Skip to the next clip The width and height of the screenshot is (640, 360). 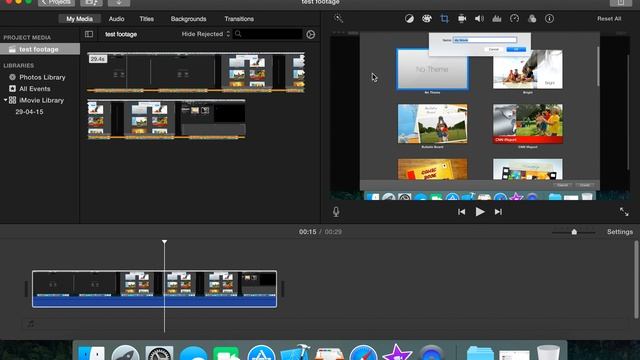[498, 212]
